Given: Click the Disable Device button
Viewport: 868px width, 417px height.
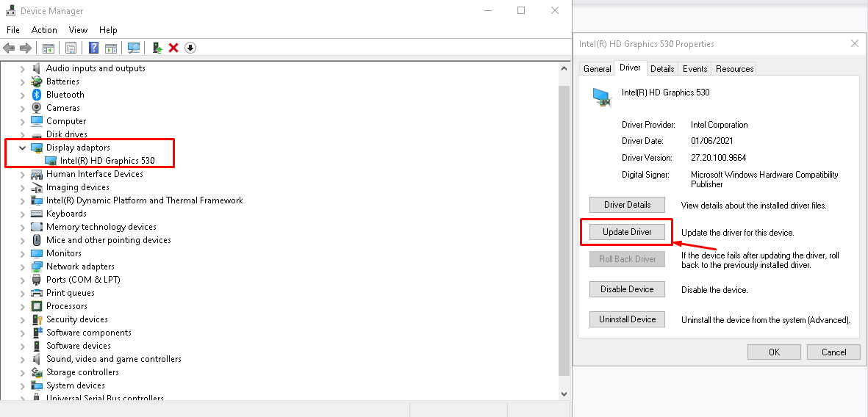Looking at the screenshot, I should 627,289.
